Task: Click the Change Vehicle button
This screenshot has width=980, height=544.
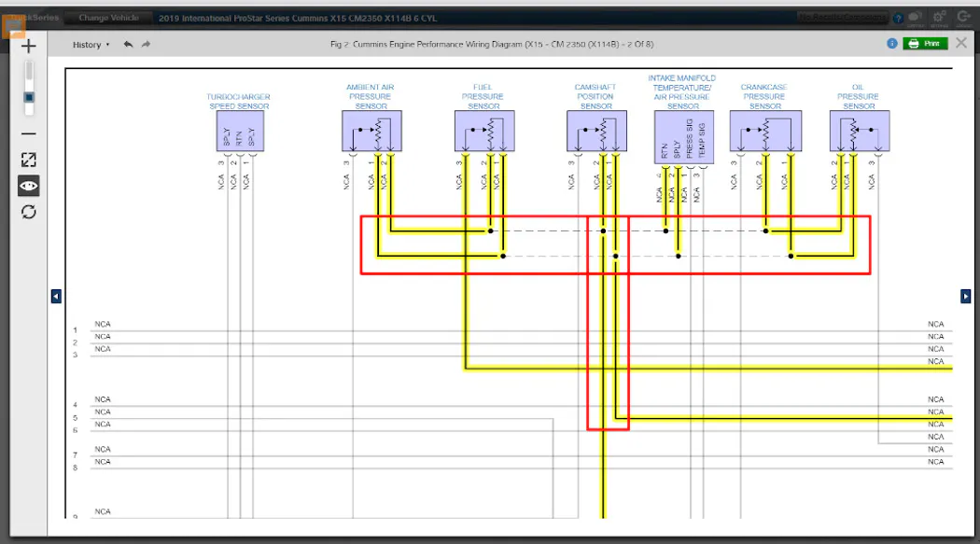Action: (109, 18)
